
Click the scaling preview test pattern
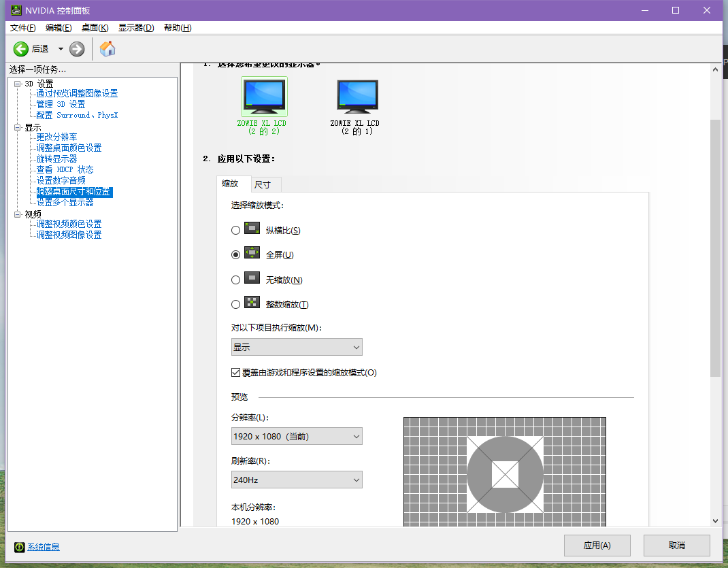[505, 471]
